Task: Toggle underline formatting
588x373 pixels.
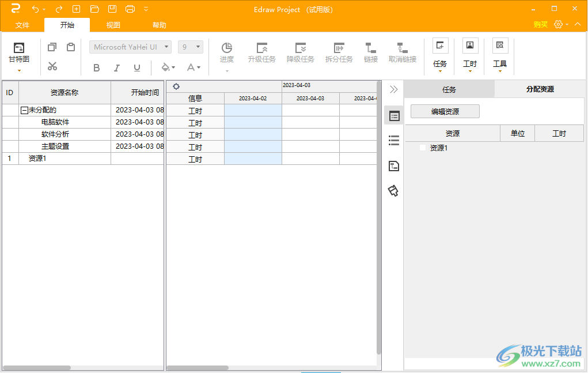Action: click(x=137, y=67)
